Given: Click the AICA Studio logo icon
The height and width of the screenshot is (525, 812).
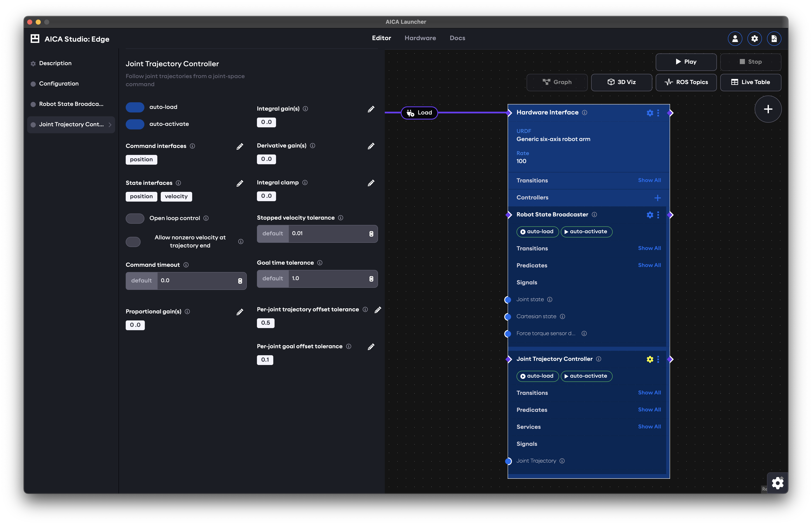Looking at the screenshot, I should click(x=35, y=39).
